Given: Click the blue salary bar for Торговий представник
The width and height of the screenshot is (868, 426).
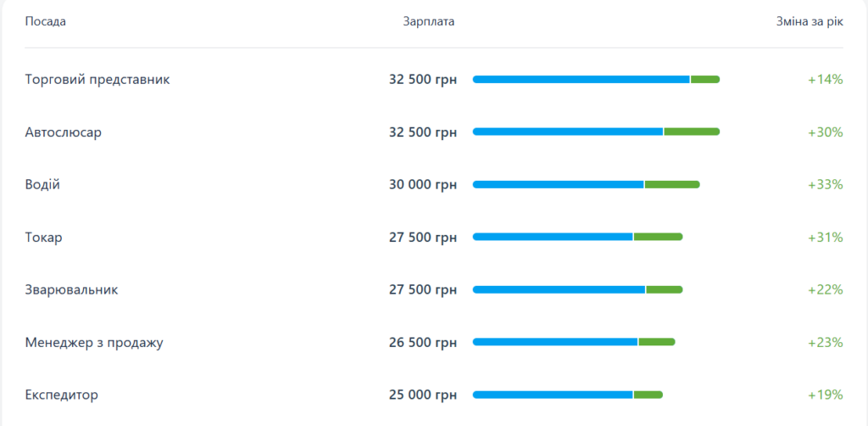Looking at the screenshot, I should tap(581, 80).
